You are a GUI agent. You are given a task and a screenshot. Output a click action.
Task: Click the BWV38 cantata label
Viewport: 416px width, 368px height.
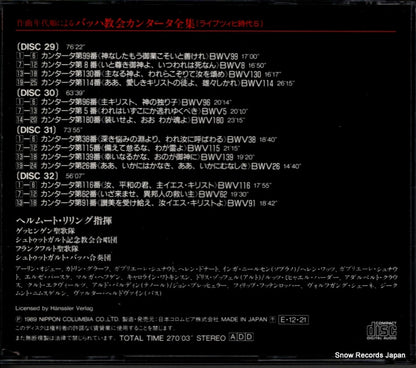pos(242,139)
